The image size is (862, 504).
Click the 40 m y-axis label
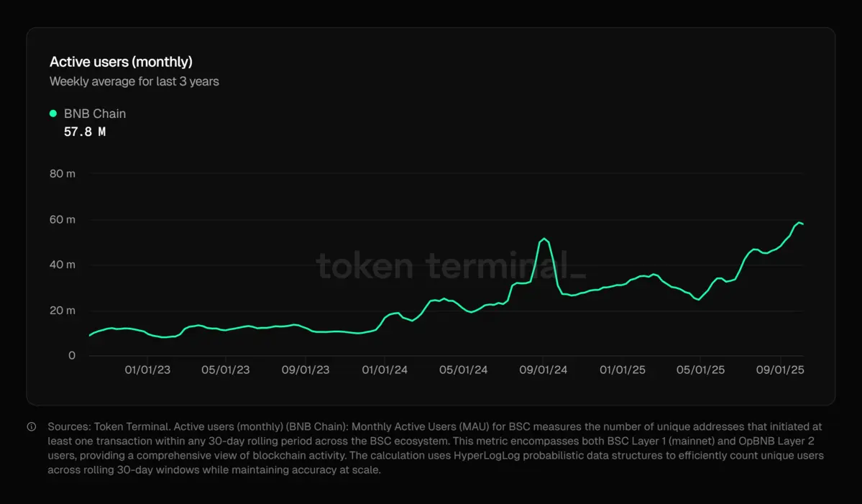[x=62, y=265]
